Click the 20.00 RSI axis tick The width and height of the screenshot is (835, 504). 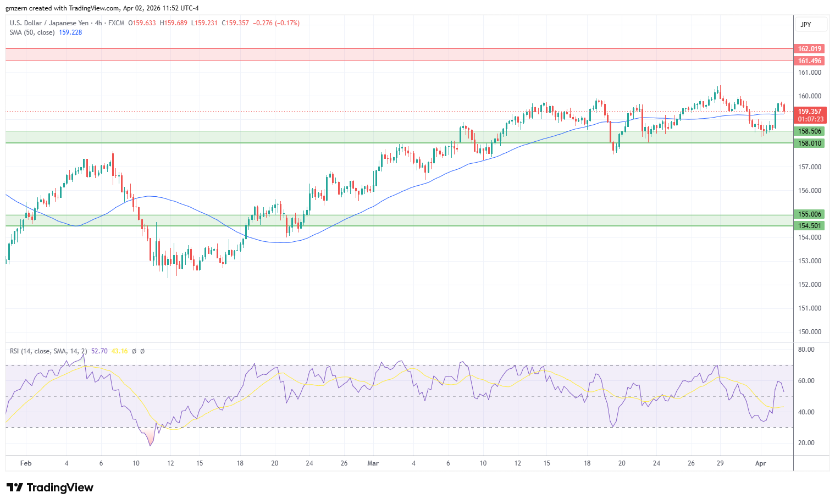[806, 443]
